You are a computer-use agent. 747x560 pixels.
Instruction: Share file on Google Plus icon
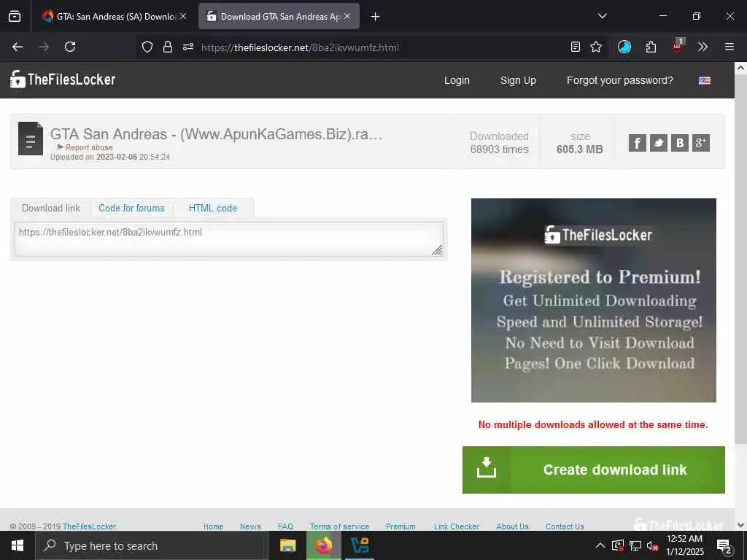701,143
